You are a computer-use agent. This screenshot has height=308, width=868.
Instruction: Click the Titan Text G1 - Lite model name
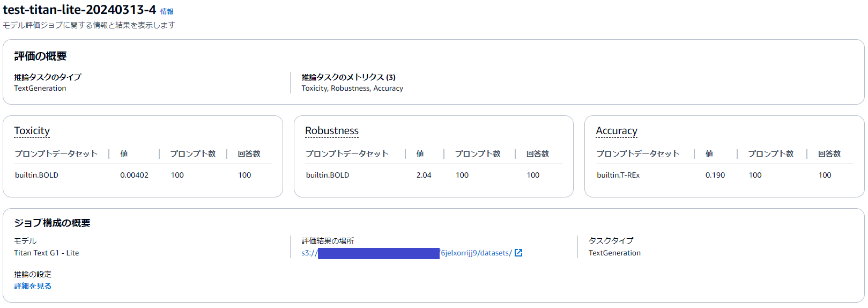pos(46,253)
